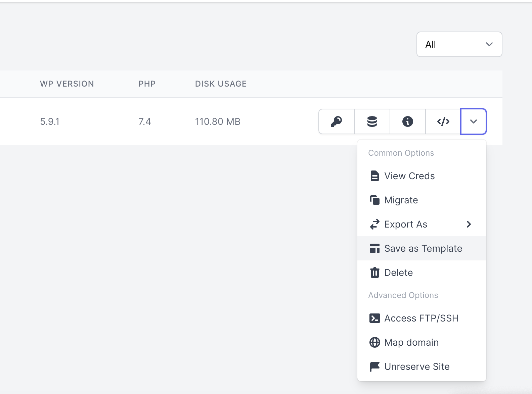Click the Migrate copy icon
The height and width of the screenshot is (394, 532).
coord(374,200)
